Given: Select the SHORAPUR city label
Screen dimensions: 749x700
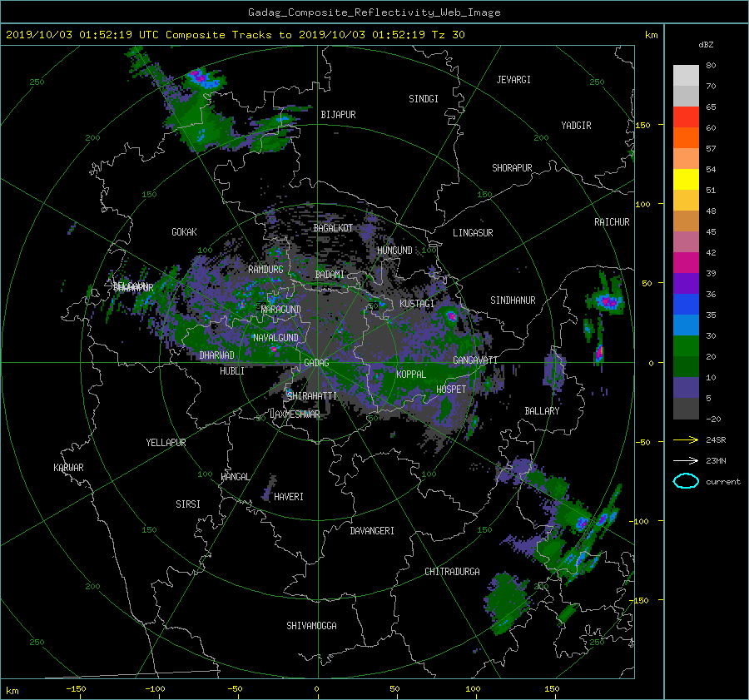Looking at the screenshot, I should [x=512, y=168].
